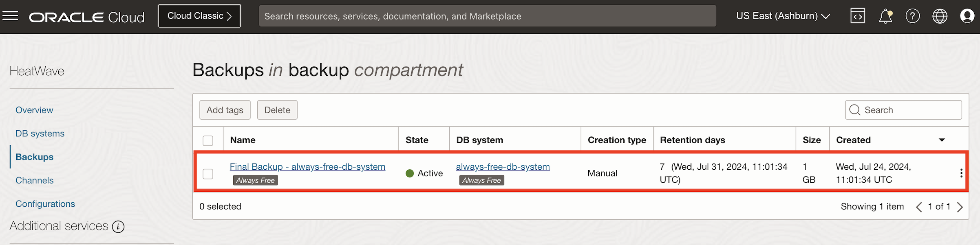Open the language globe menu
The image size is (980, 245).
940,16
